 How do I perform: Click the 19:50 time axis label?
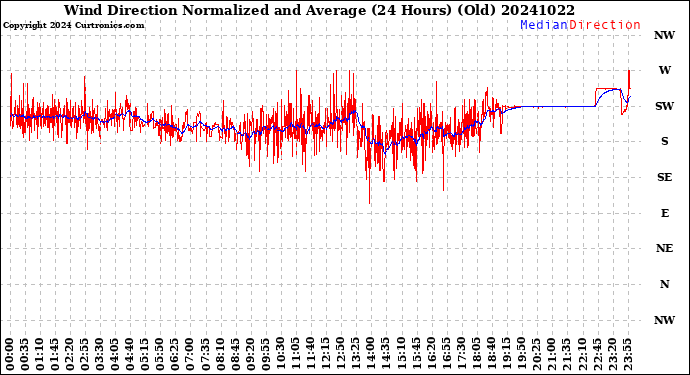click(521, 354)
